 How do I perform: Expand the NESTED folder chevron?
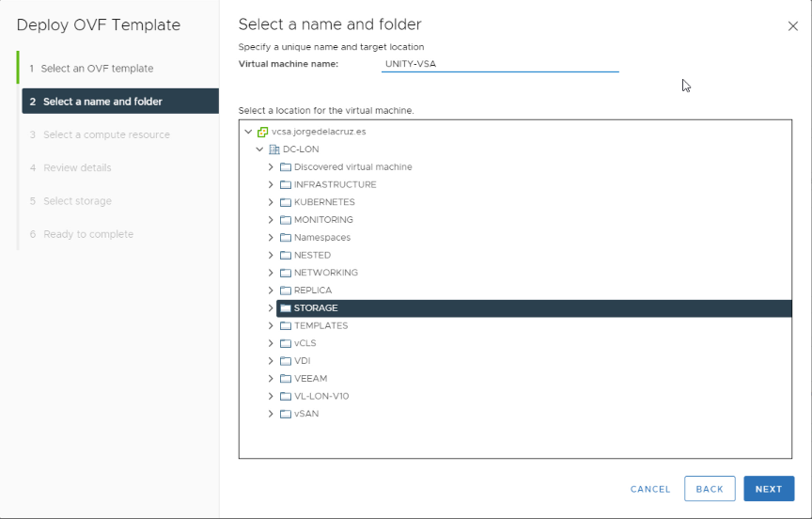pos(271,255)
